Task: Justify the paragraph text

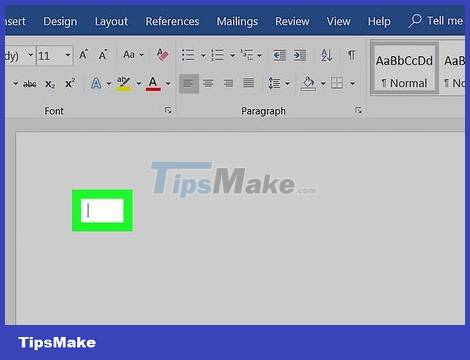Action: [248, 83]
